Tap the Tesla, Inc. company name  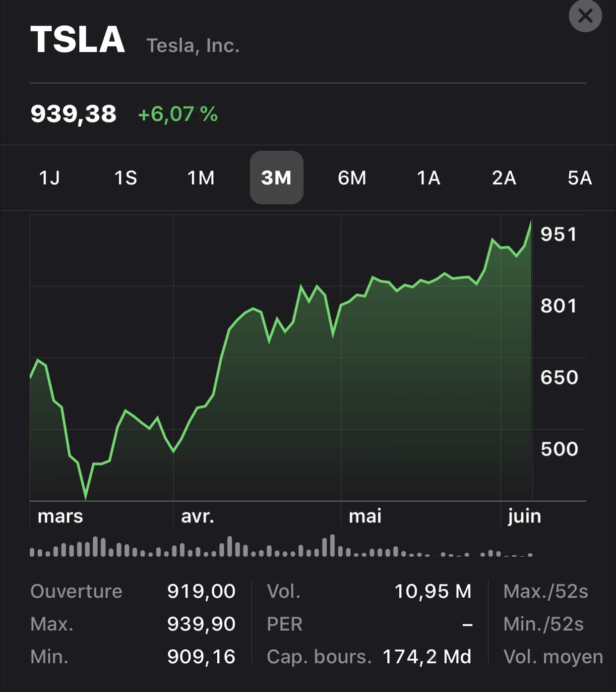click(x=193, y=46)
